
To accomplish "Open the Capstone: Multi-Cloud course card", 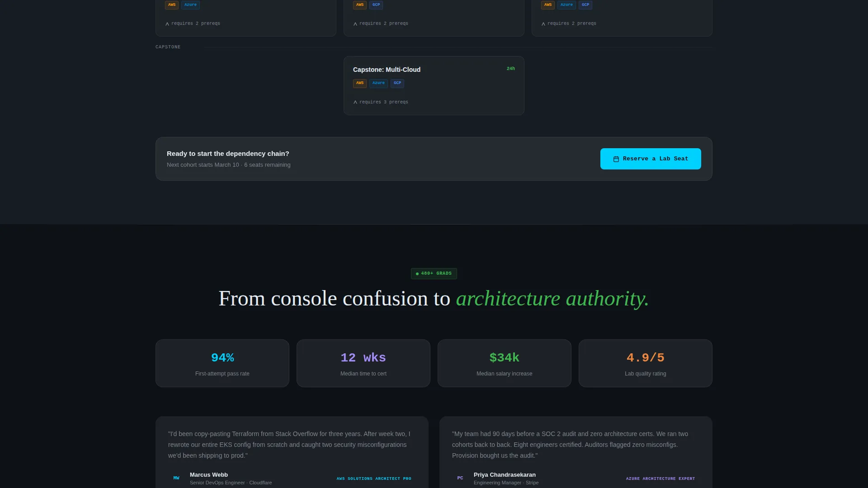I will pyautogui.click(x=434, y=85).
